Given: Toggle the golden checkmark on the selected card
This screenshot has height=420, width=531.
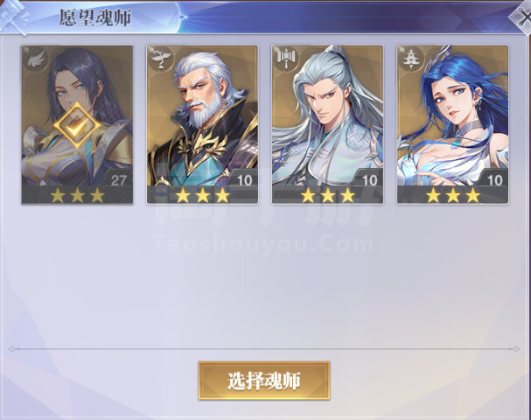Looking at the screenshot, I should 77,125.
